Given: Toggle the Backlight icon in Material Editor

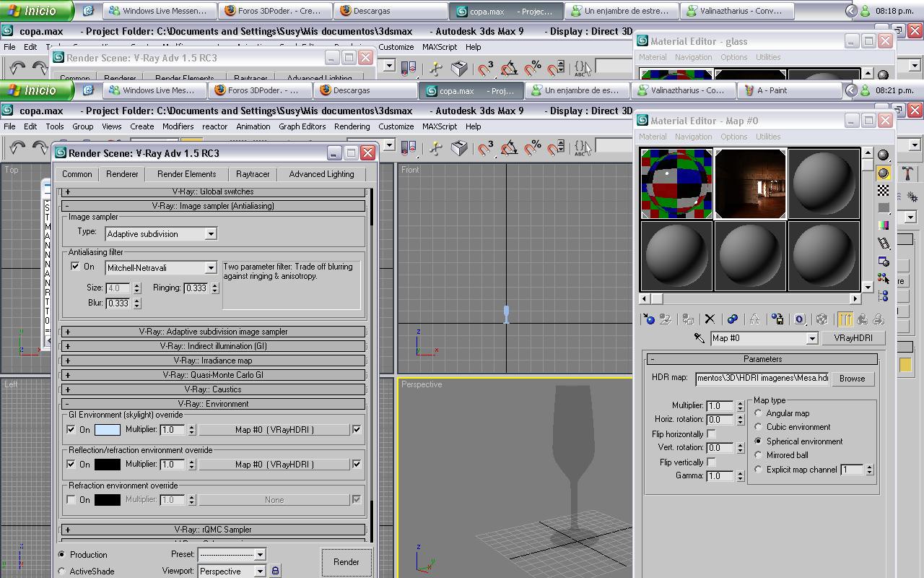Looking at the screenshot, I should coord(884,173).
